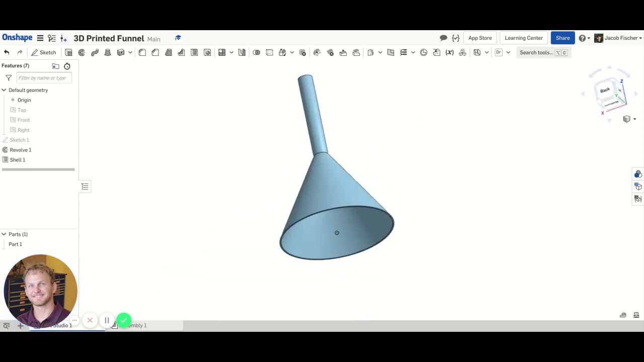Image resolution: width=644 pixels, height=362 pixels.
Task: Select the Boolean tool
Action: click(257, 52)
